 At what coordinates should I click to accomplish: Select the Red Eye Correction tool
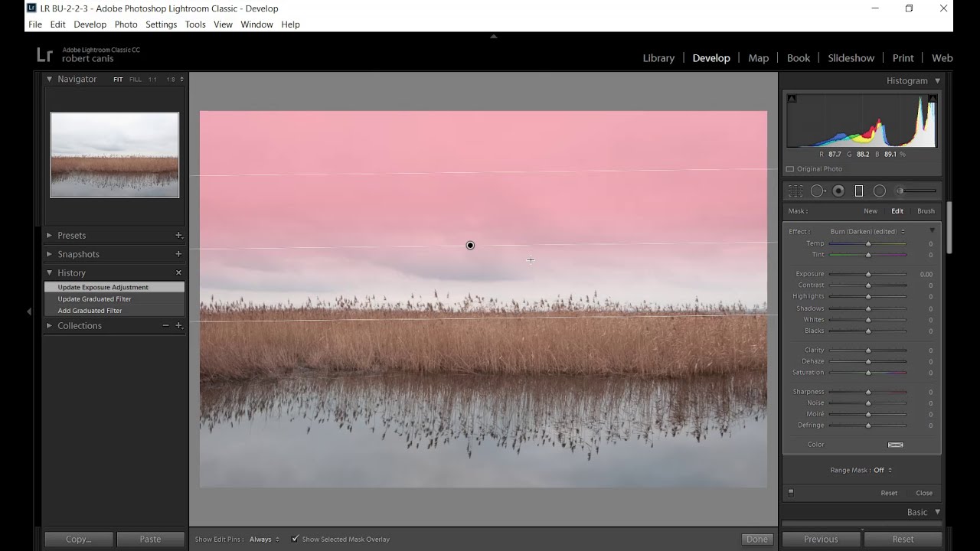point(838,191)
